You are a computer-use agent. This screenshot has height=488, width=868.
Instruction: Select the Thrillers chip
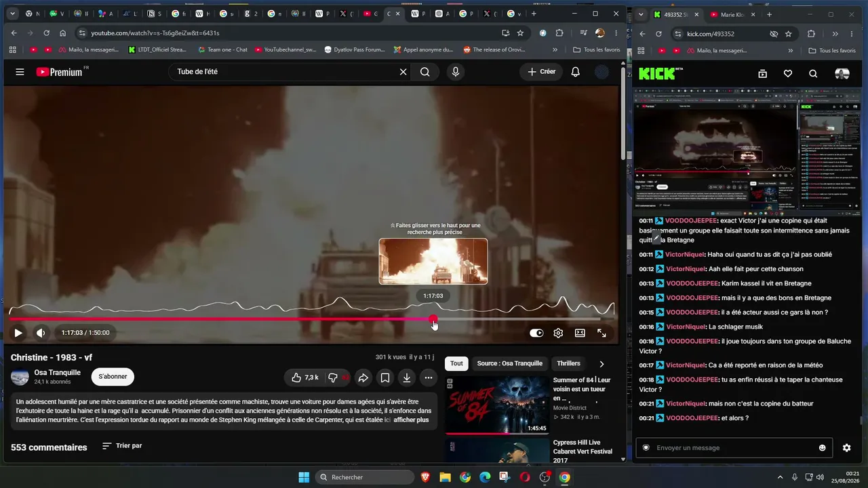pos(568,364)
